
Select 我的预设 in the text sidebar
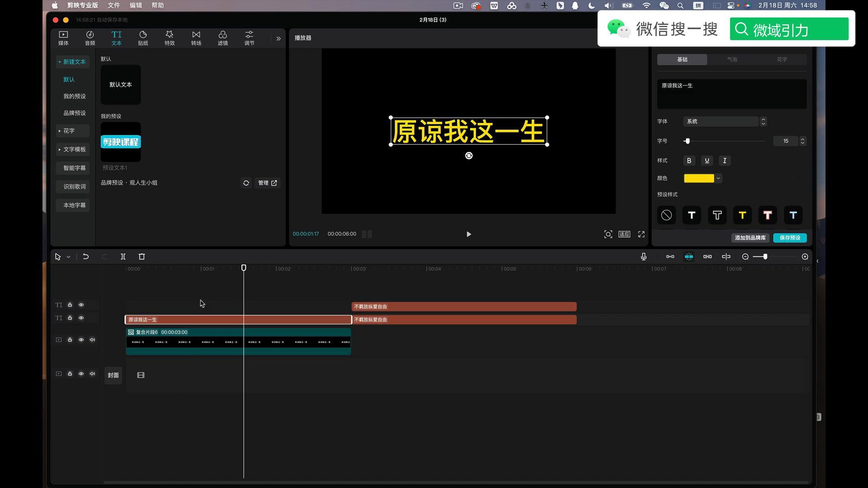tap(75, 96)
